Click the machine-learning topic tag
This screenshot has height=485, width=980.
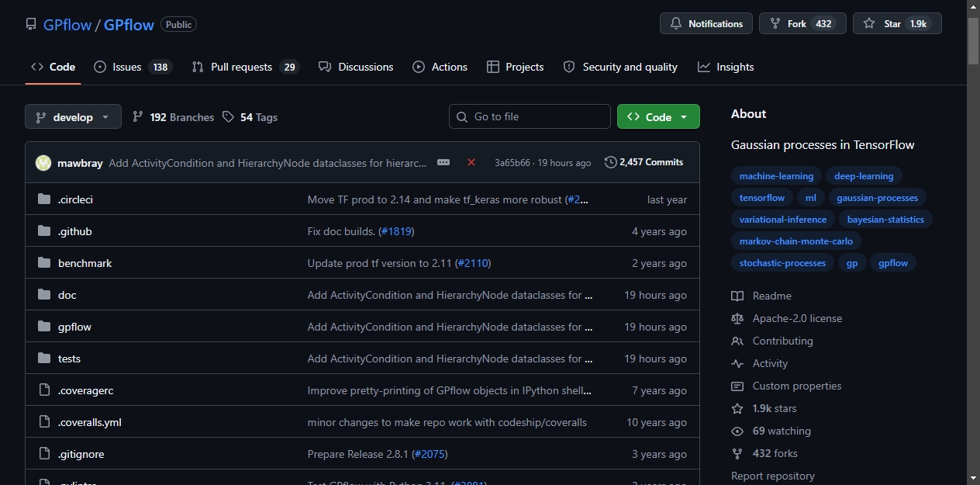point(776,176)
